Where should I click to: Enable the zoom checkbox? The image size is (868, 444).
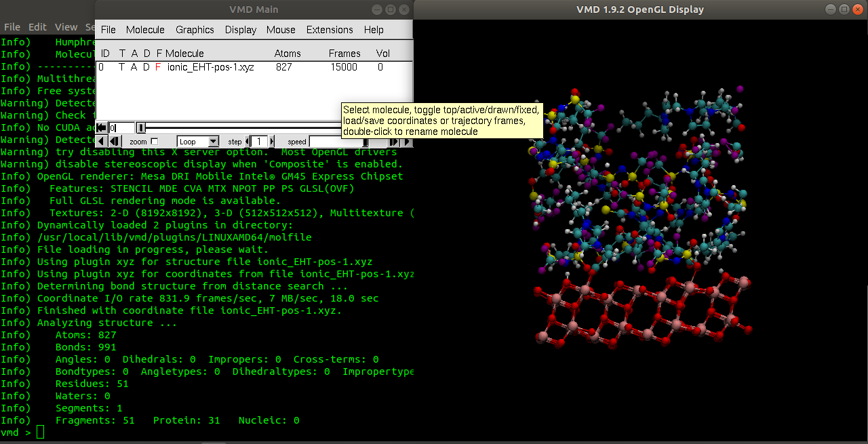[154, 142]
